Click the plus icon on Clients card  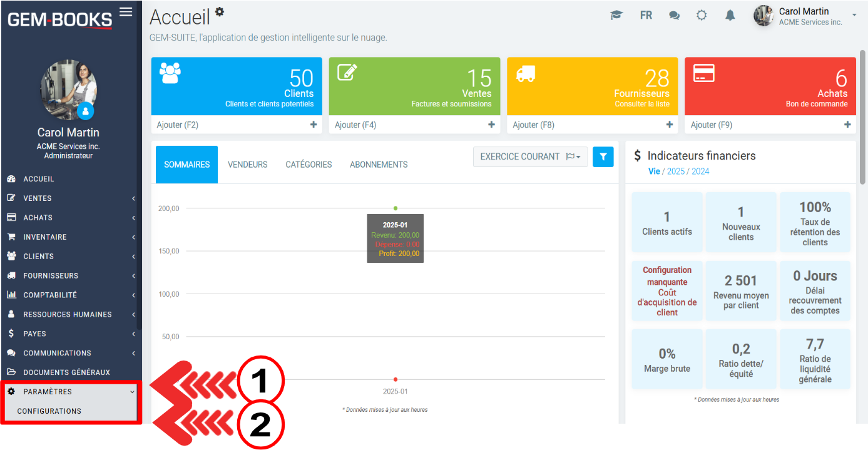pos(314,125)
